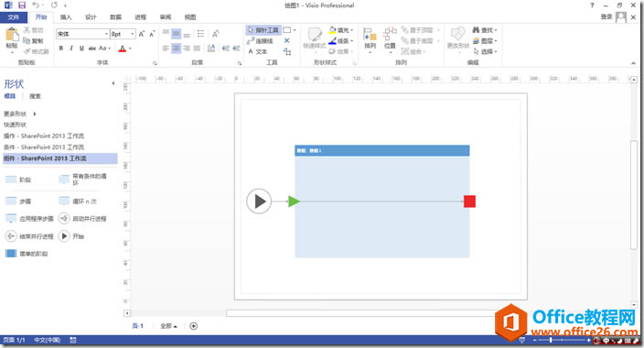Switch to the 审阅 (Review) tab
The image size is (644, 348).
tap(166, 16)
